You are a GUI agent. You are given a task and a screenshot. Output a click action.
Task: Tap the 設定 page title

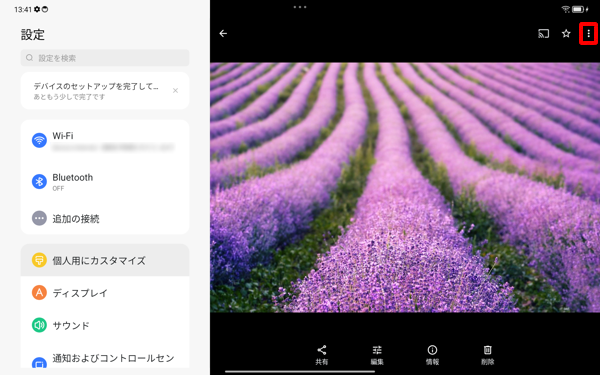pyautogui.click(x=33, y=35)
